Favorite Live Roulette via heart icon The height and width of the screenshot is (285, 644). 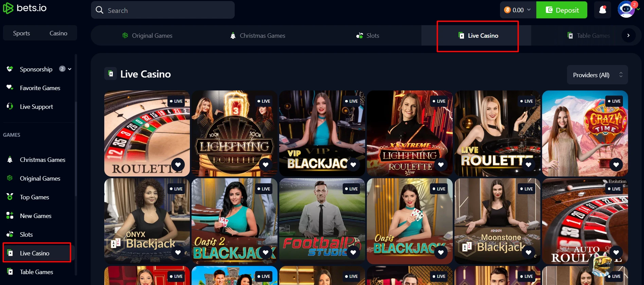pos(529,165)
